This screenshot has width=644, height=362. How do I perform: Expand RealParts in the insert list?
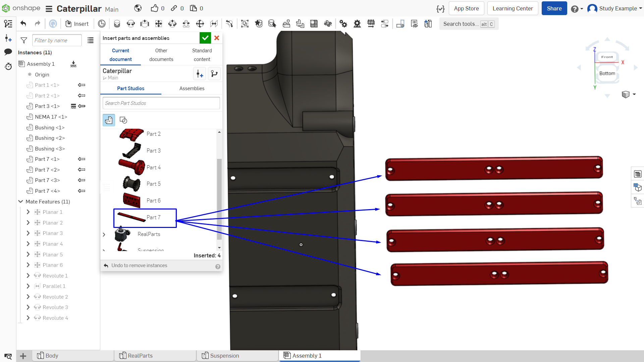pos(104,234)
